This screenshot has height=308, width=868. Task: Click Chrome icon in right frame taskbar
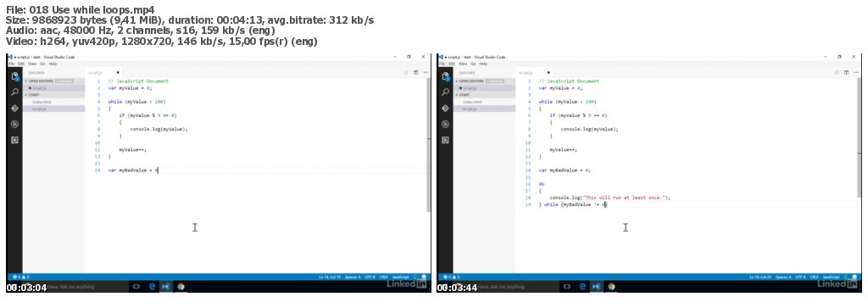pyautogui.click(x=611, y=287)
